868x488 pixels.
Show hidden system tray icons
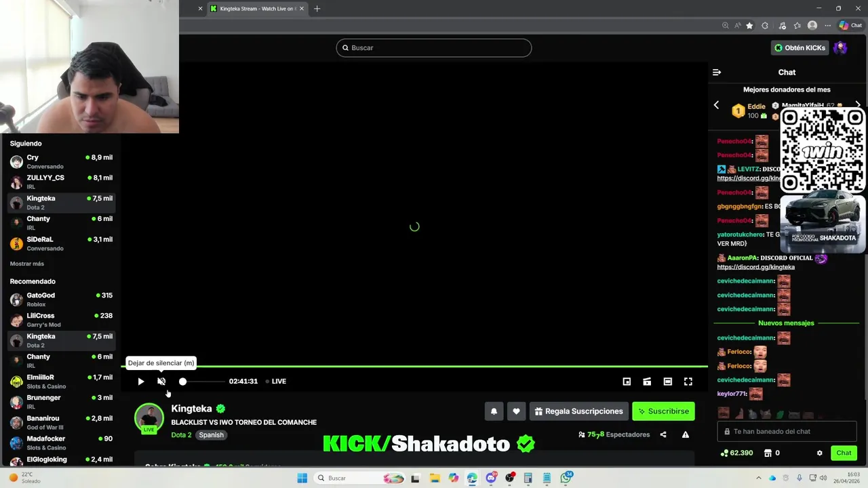758,478
